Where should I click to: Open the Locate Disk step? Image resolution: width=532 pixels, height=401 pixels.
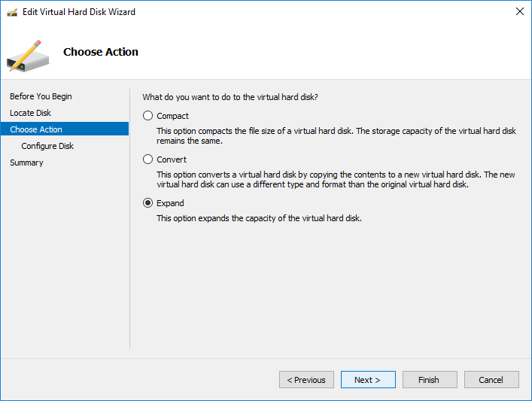coord(31,113)
